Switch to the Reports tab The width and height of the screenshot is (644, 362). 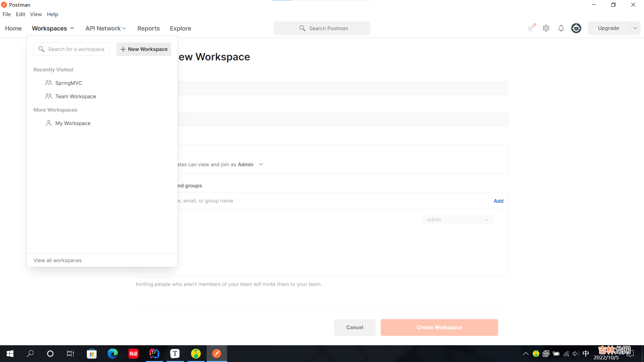148,28
